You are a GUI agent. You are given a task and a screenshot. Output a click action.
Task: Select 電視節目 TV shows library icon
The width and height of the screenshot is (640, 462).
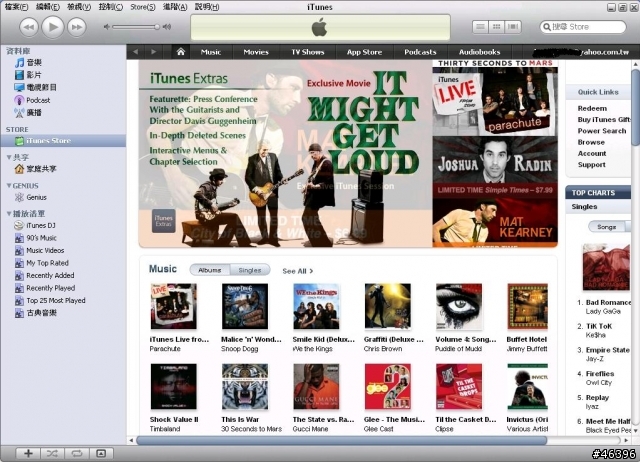click(19, 87)
